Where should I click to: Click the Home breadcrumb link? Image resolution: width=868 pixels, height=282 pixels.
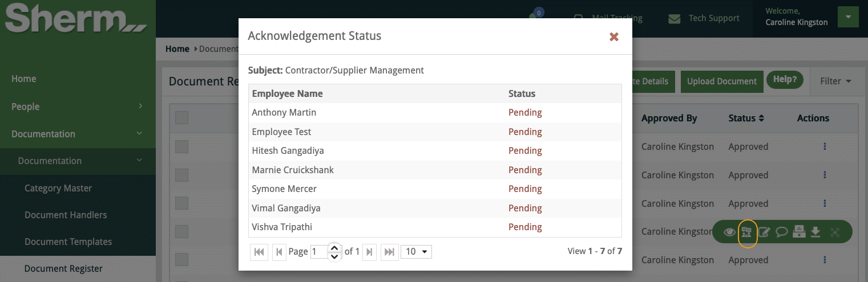coord(177,49)
